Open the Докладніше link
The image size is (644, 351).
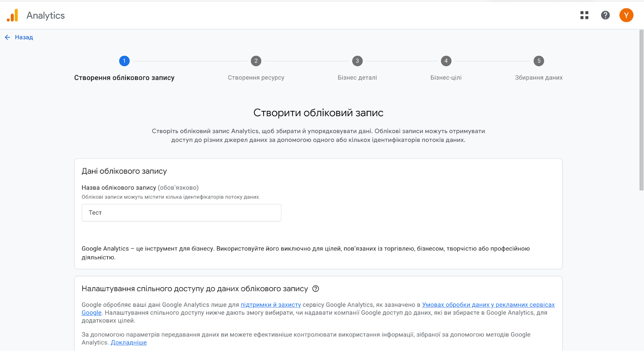coord(129,343)
